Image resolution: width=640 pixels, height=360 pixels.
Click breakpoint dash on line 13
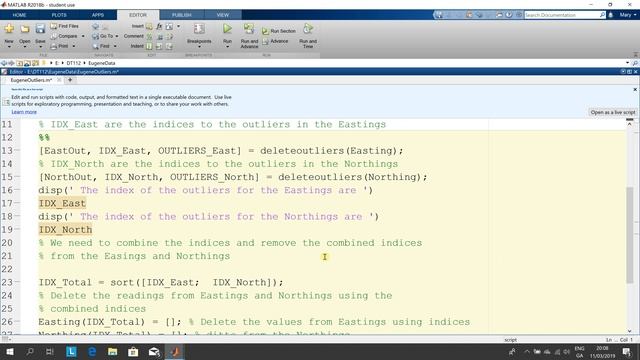pyautogui.click(x=17, y=151)
